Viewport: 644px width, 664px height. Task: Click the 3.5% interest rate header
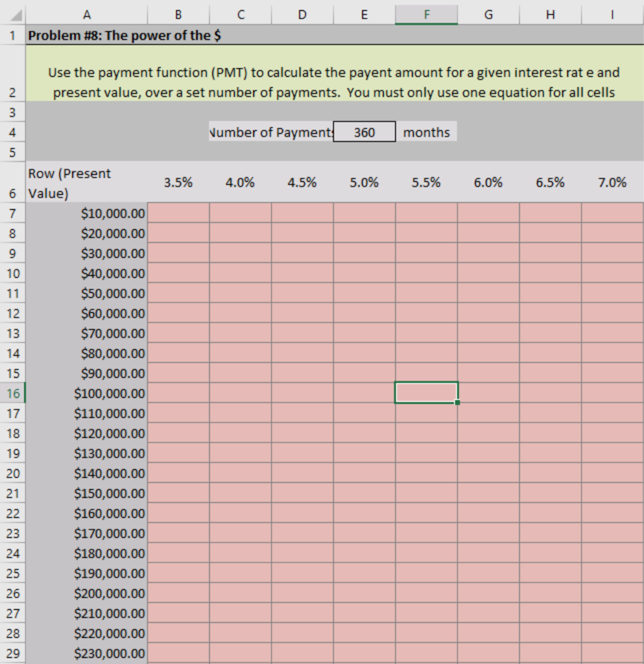tap(178, 182)
